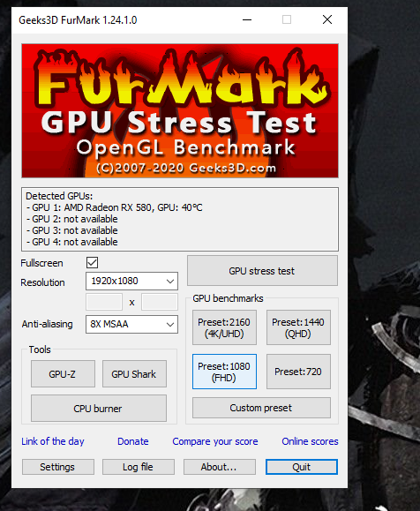This screenshot has width=420, height=511.
Task: Uncheck the Fullscreen checkbox
Action: 93,263
